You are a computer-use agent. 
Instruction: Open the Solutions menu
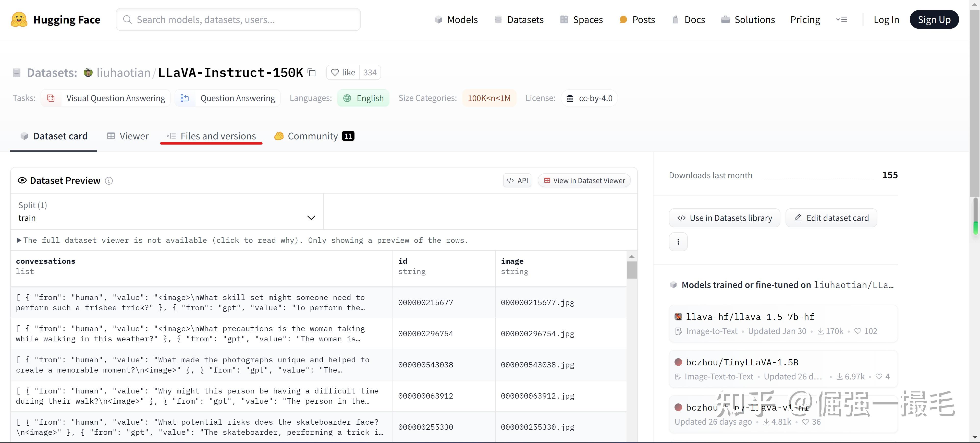(748, 19)
